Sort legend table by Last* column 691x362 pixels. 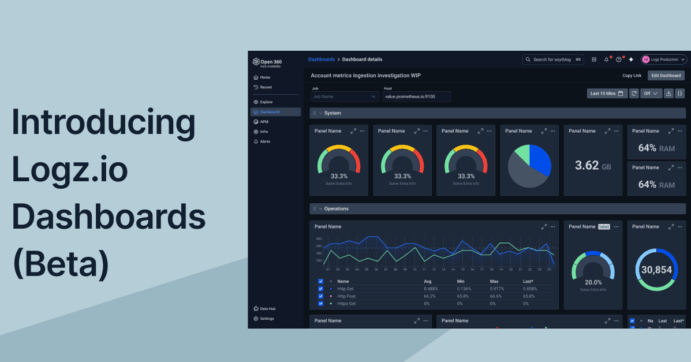pos(528,281)
